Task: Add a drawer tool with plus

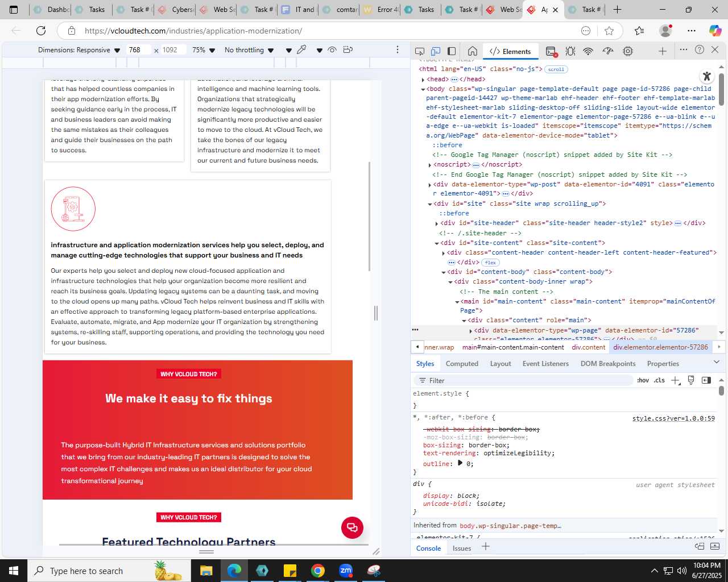Action: click(486, 547)
